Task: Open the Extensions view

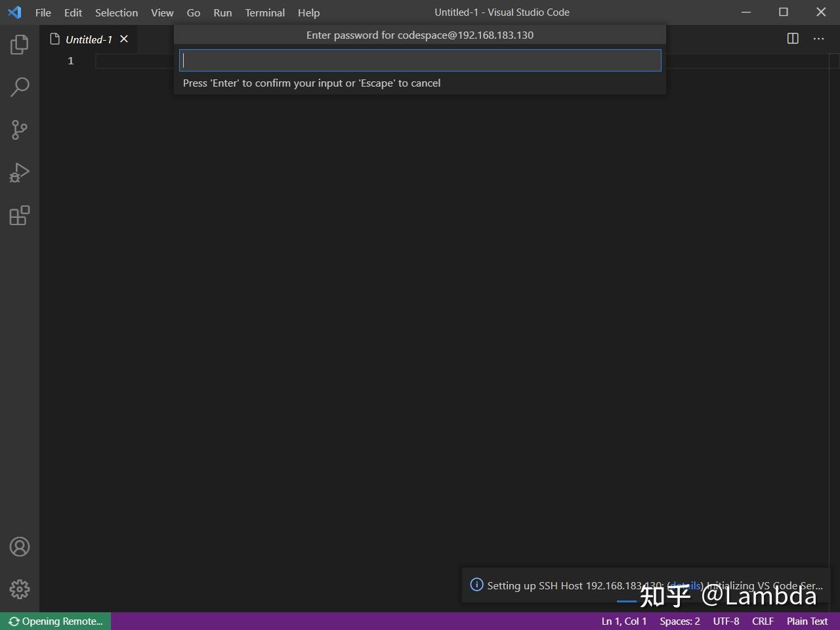Action: pos(19,215)
